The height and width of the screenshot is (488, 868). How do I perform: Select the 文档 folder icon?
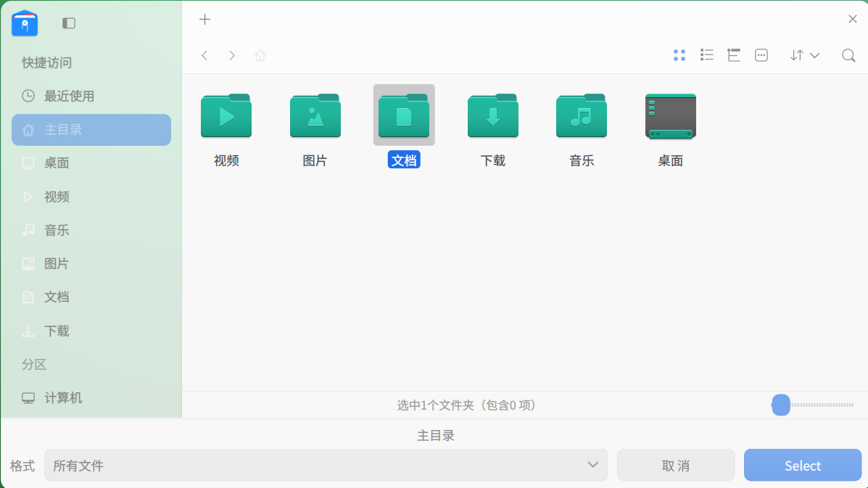404,115
